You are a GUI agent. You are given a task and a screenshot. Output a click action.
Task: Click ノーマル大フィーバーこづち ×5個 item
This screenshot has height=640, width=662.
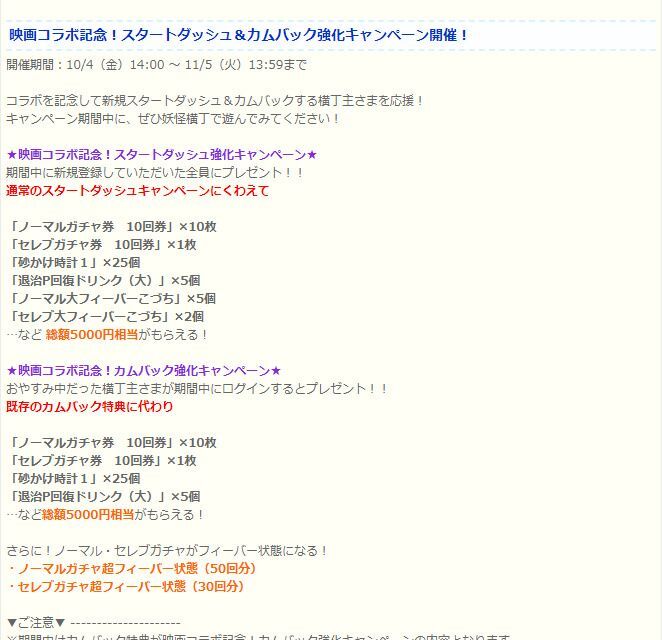coord(111,298)
